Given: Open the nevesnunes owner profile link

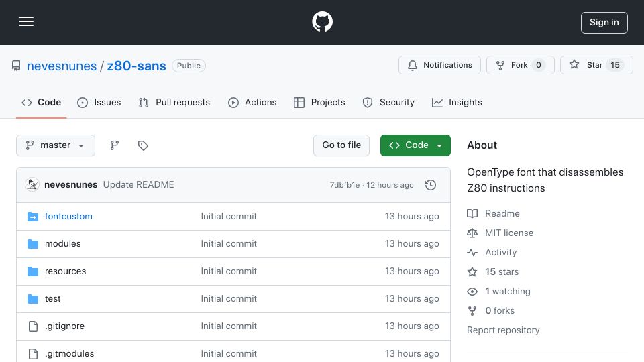Looking at the screenshot, I should tap(62, 66).
